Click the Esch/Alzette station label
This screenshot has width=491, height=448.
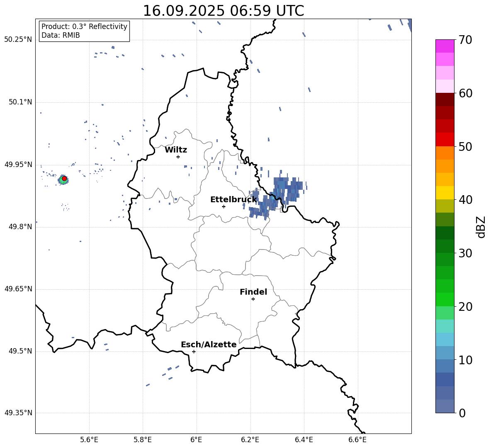point(209,345)
